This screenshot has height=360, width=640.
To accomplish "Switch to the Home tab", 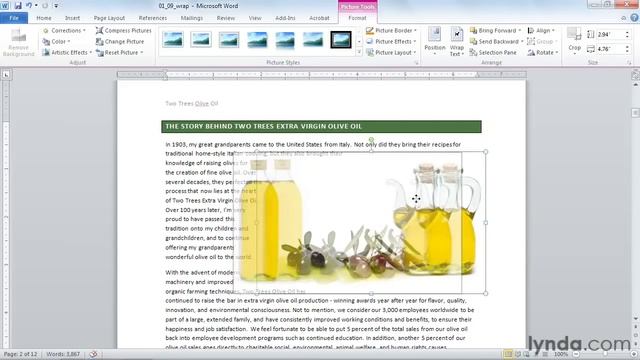I will coord(44,18).
